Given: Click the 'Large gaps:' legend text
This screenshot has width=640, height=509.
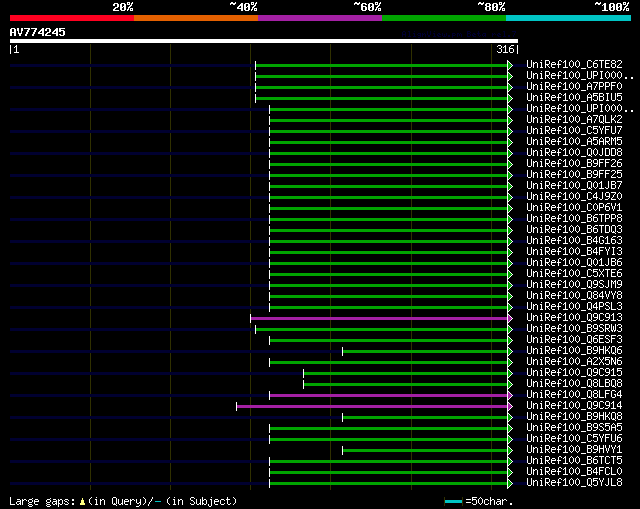Looking at the screenshot, I should tap(42, 501).
